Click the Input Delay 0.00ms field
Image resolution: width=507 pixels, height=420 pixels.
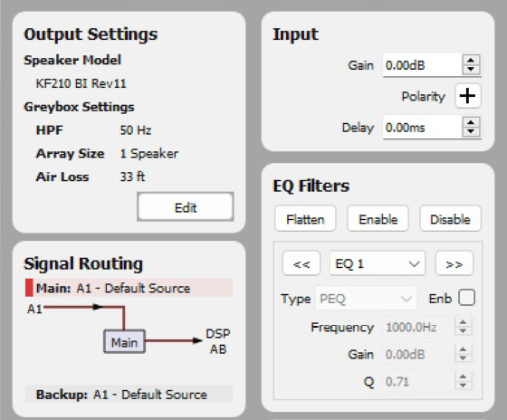click(422, 128)
